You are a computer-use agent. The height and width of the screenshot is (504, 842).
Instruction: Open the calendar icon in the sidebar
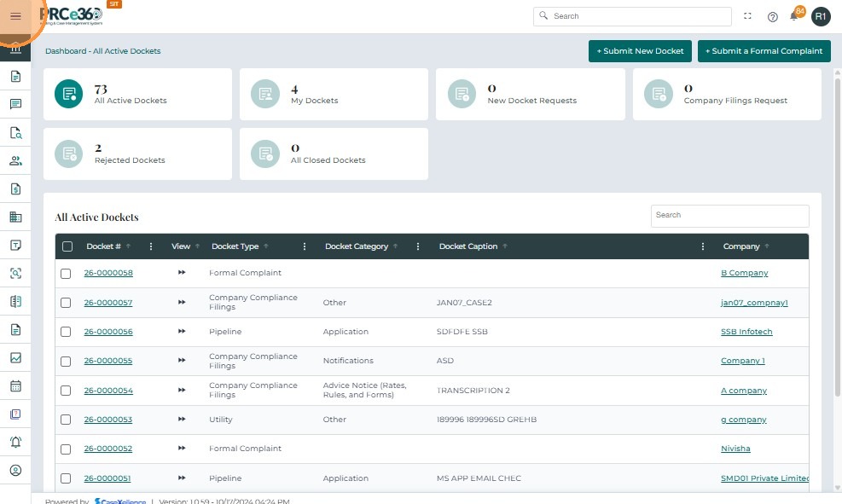(15, 385)
